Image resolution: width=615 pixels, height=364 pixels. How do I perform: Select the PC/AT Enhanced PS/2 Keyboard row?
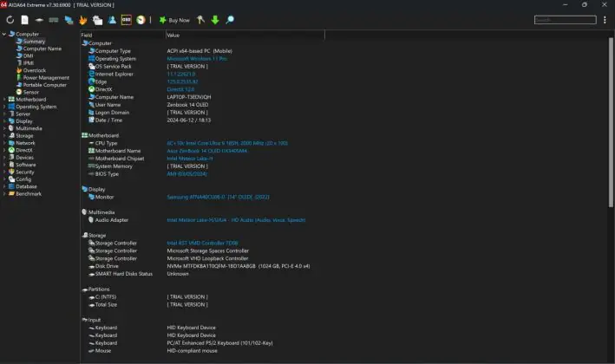(x=180, y=343)
